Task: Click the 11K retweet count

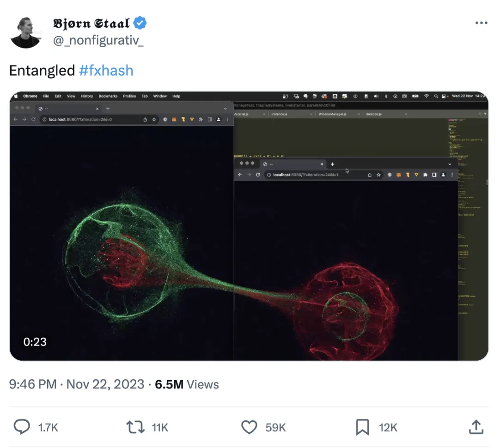Action: [x=160, y=428]
